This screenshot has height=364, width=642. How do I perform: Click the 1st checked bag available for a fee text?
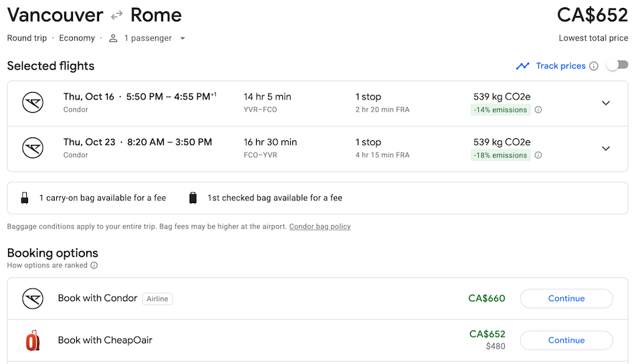(275, 198)
